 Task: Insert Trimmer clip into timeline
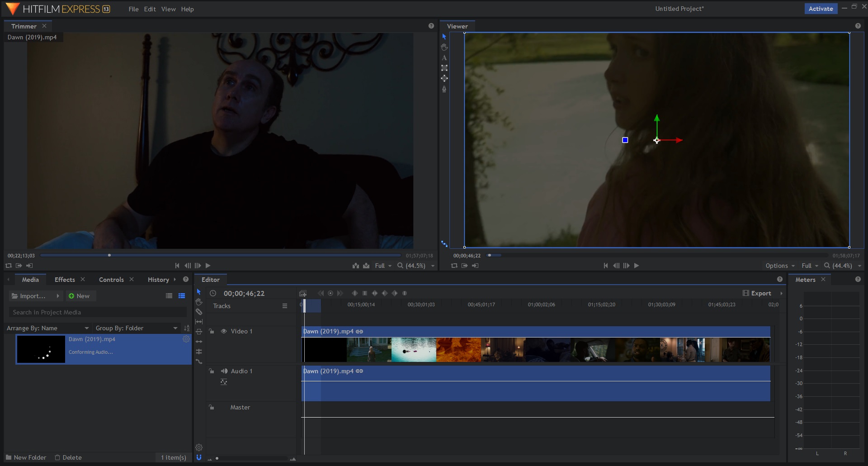tap(356, 266)
